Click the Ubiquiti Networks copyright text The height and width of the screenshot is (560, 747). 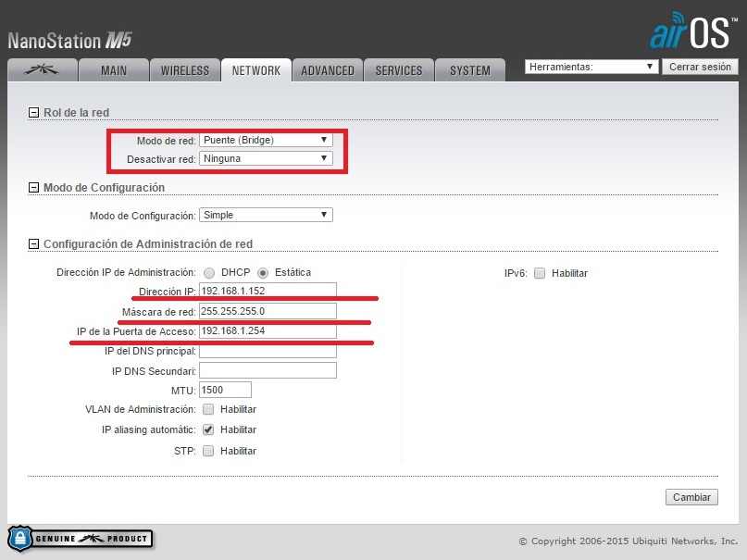point(629,541)
